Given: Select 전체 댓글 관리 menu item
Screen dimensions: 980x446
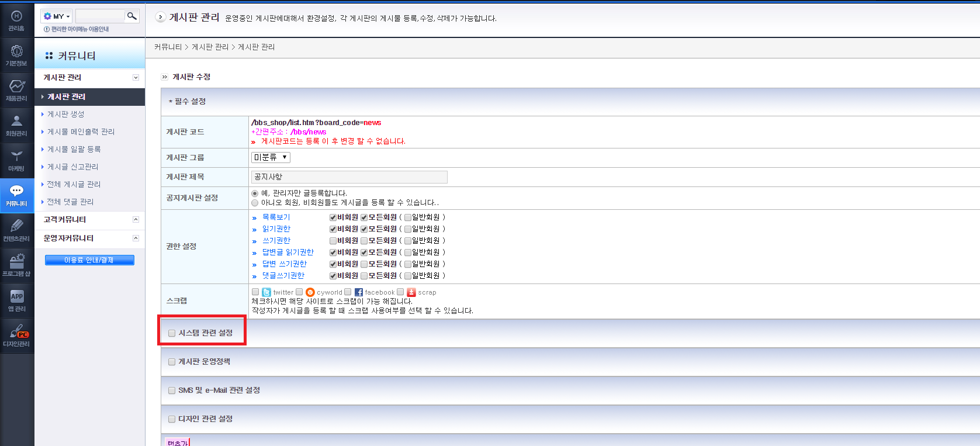Looking at the screenshot, I should point(70,202).
